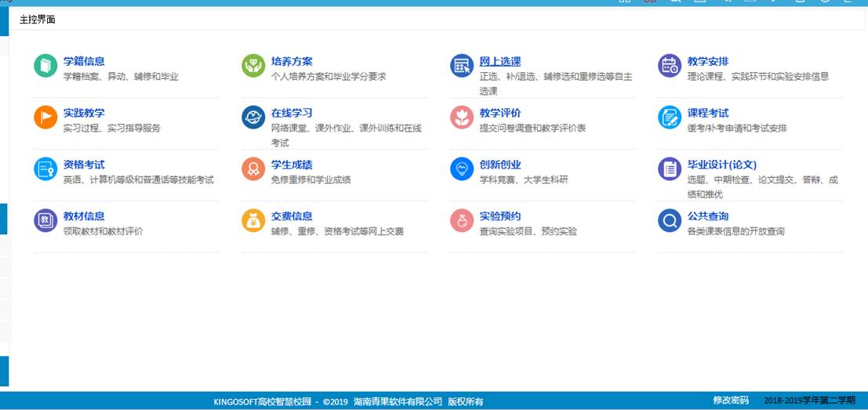
Task: Open the 交费信息 title link
Action: [292, 216]
